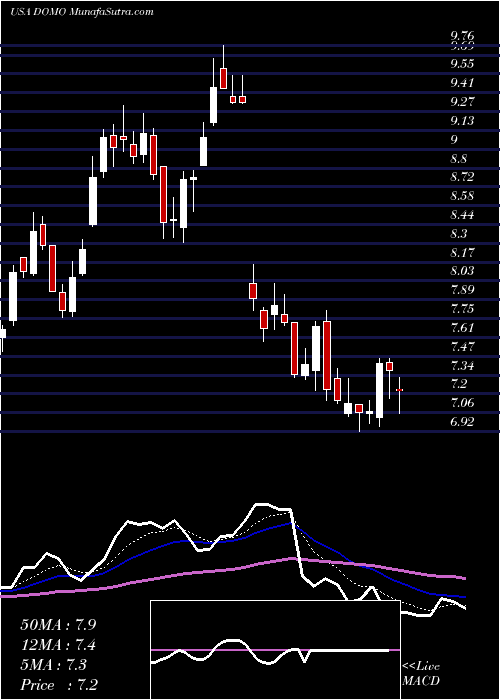Viewport: 500px width, 700px height.
Task: Click the 6.92 price axis label
Action: [462, 422]
